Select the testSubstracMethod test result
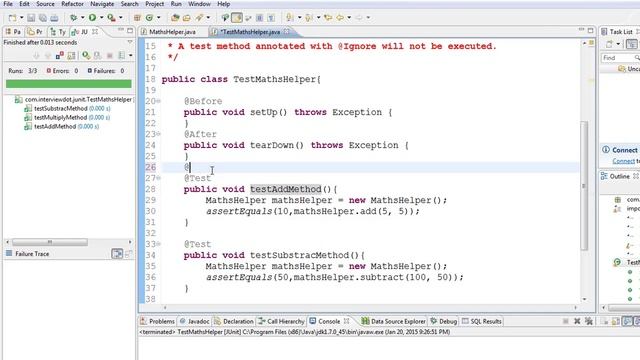640x360 pixels. (67, 109)
